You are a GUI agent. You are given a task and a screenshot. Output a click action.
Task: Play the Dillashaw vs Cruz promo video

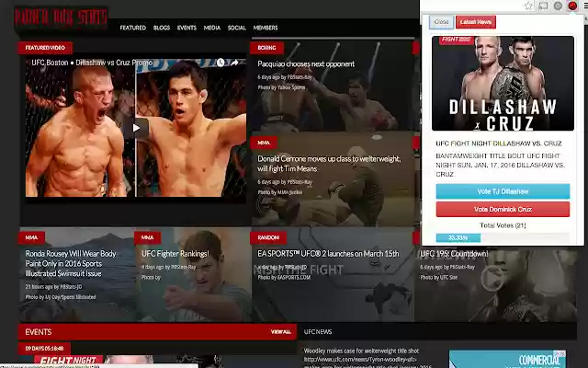(x=136, y=128)
